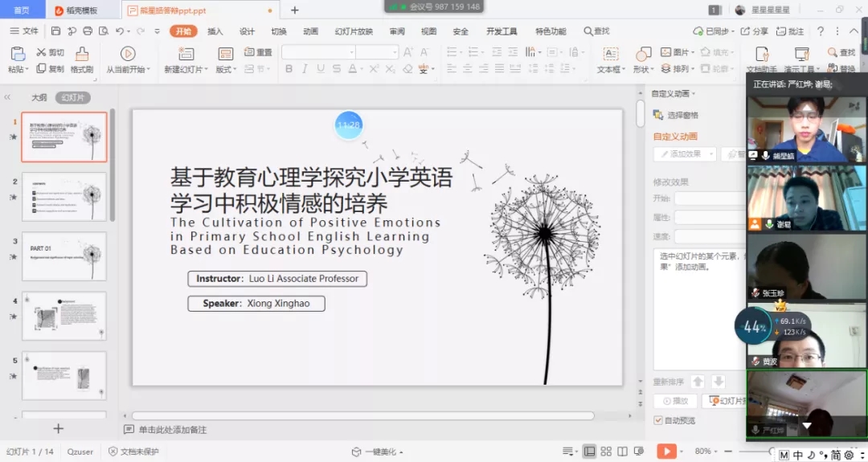Open the Shapes (形状) tool
This screenshot has width=868, height=462.
tap(643, 54)
